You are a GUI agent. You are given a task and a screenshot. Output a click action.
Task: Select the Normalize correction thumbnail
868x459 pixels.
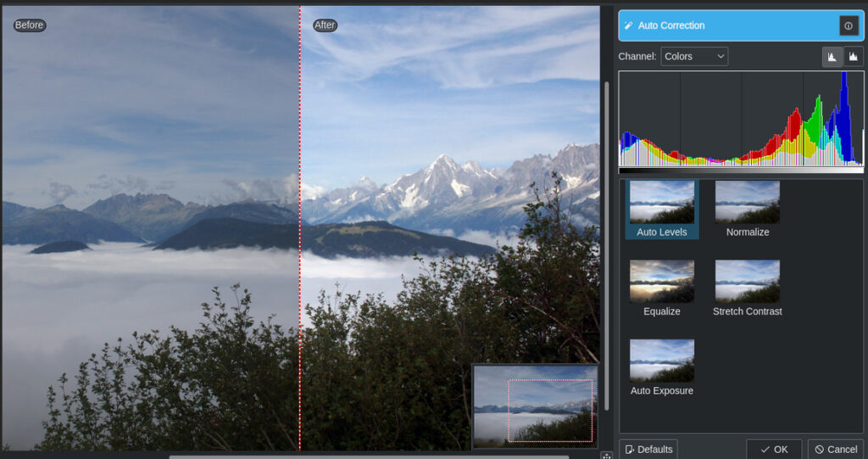tap(748, 210)
